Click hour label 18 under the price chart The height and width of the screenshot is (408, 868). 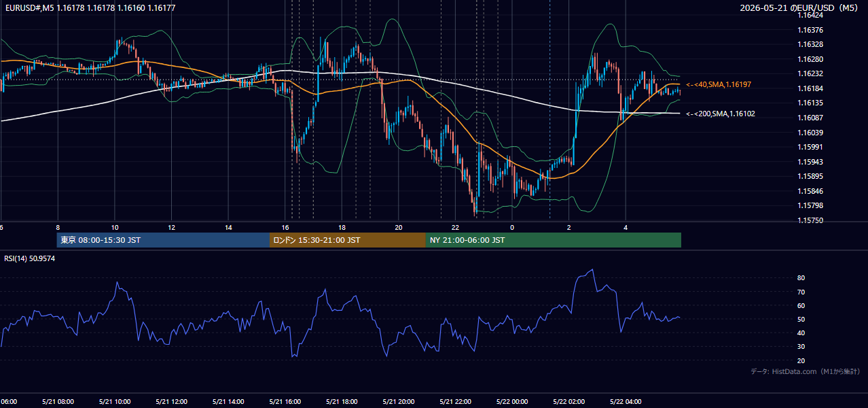click(x=342, y=228)
